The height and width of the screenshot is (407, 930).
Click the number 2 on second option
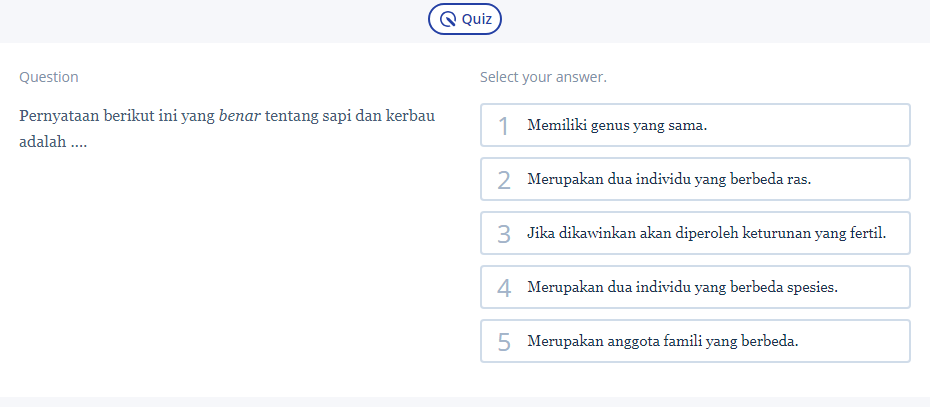tap(504, 180)
